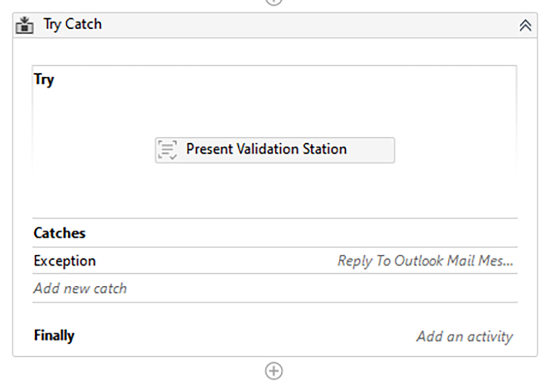This screenshot has width=555, height=392.
Task: Click the Present Validation Station icon
Action: tap(167, 150)
